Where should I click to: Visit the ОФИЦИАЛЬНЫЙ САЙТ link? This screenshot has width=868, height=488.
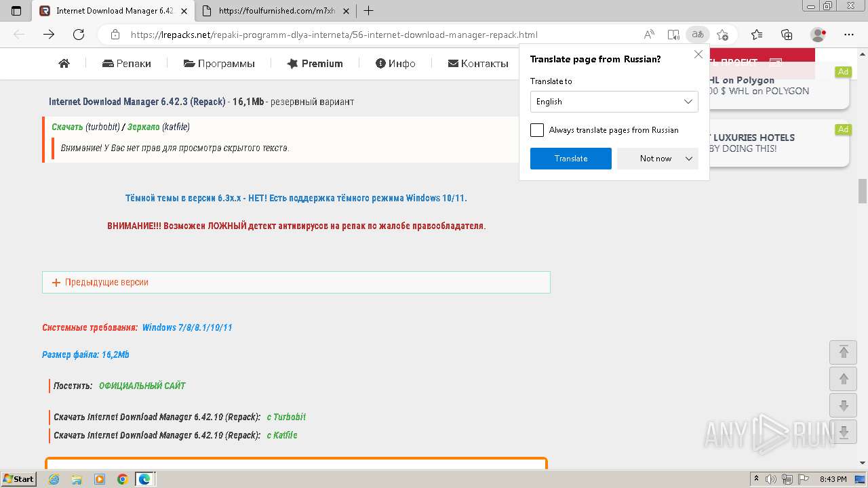coord(142,386)
